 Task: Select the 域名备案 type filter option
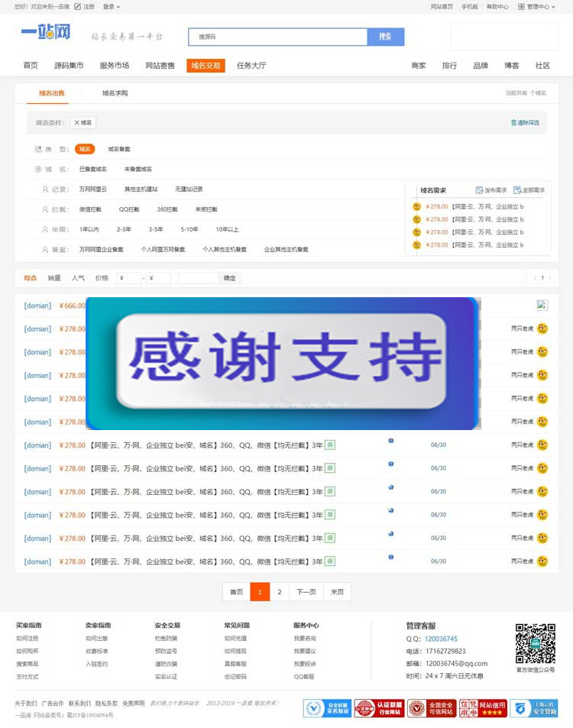[x=118, y=149]
